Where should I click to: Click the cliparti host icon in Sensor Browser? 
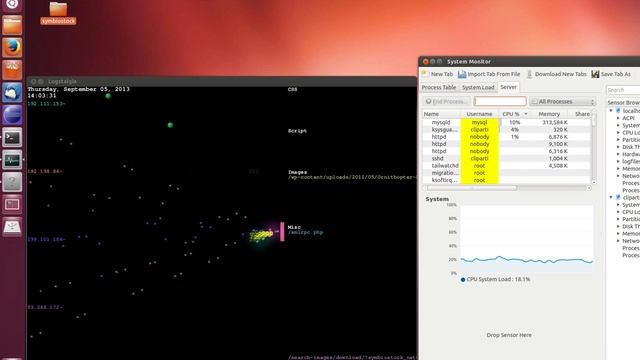pos(618,197)
